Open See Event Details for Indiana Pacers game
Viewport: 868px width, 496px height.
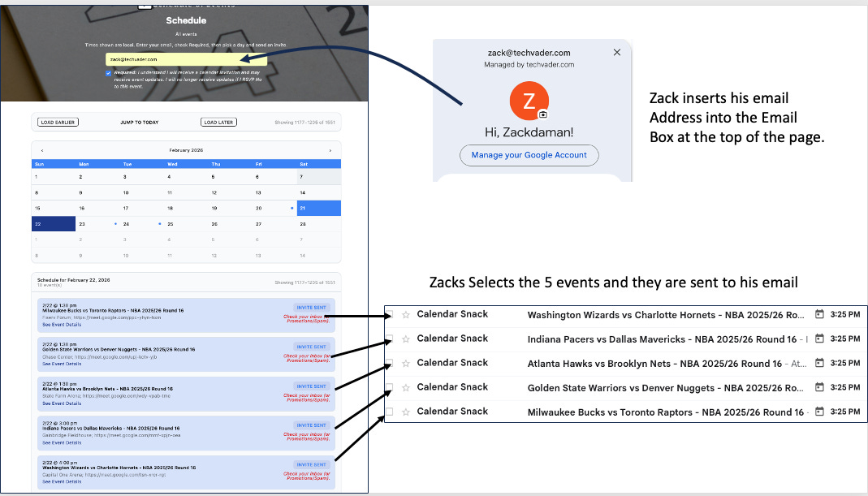tap(62, 442)
